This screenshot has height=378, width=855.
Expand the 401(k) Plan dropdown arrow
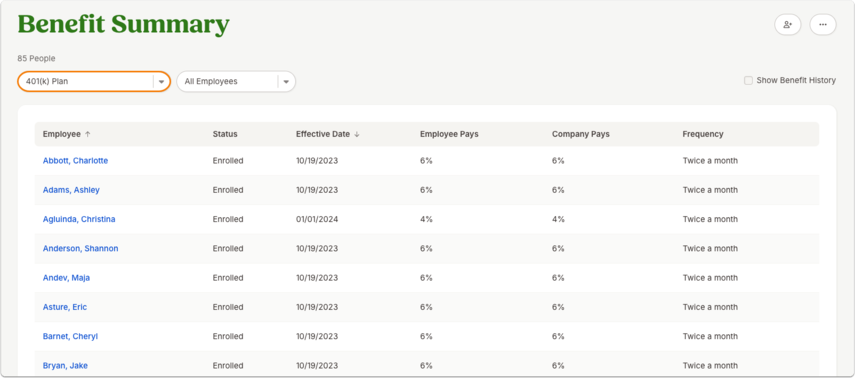pos(161,82)
